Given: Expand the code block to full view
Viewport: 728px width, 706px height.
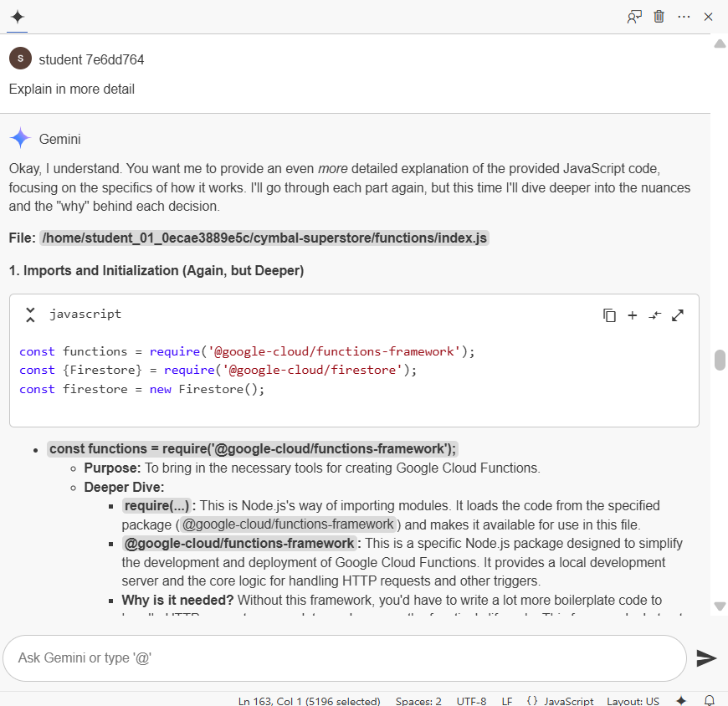Looking at the screenshot, I should 678,315.
